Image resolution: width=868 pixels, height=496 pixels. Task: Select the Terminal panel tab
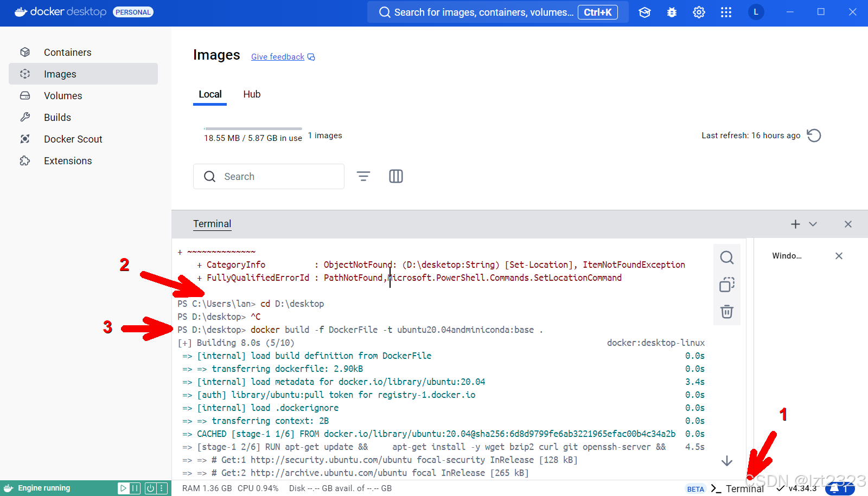[212, 224]
